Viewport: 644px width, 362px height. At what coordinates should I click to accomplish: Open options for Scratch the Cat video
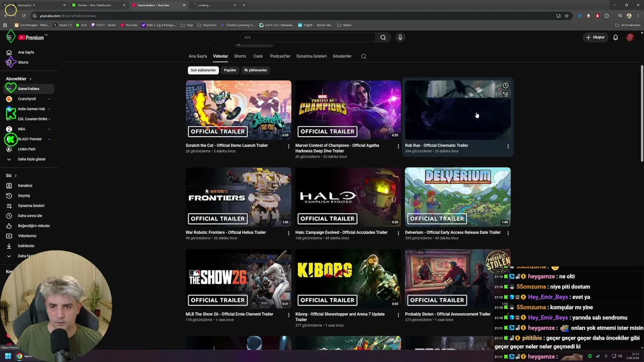coord(289,146)
